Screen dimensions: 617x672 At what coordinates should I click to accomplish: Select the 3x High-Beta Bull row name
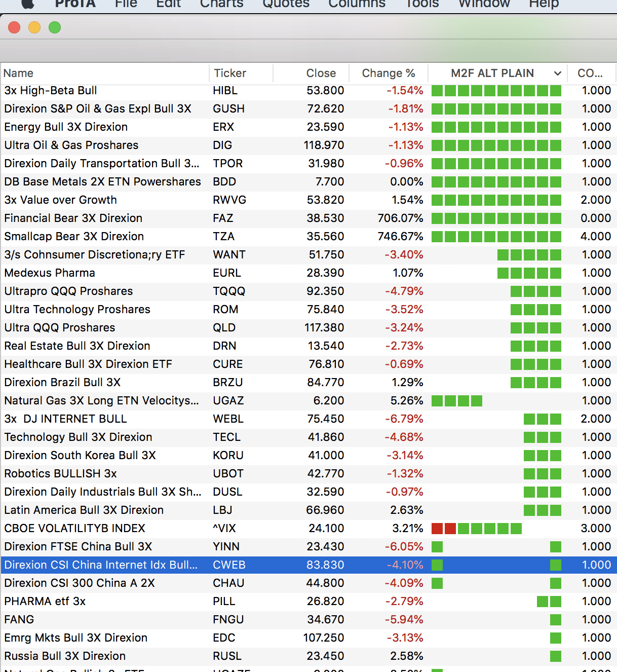click(51, 90)
